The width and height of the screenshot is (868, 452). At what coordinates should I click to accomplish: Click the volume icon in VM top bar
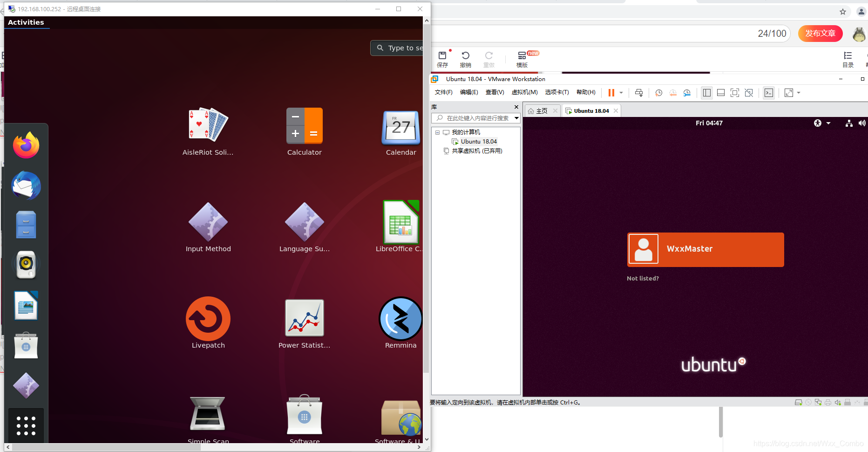coord(862,123)
